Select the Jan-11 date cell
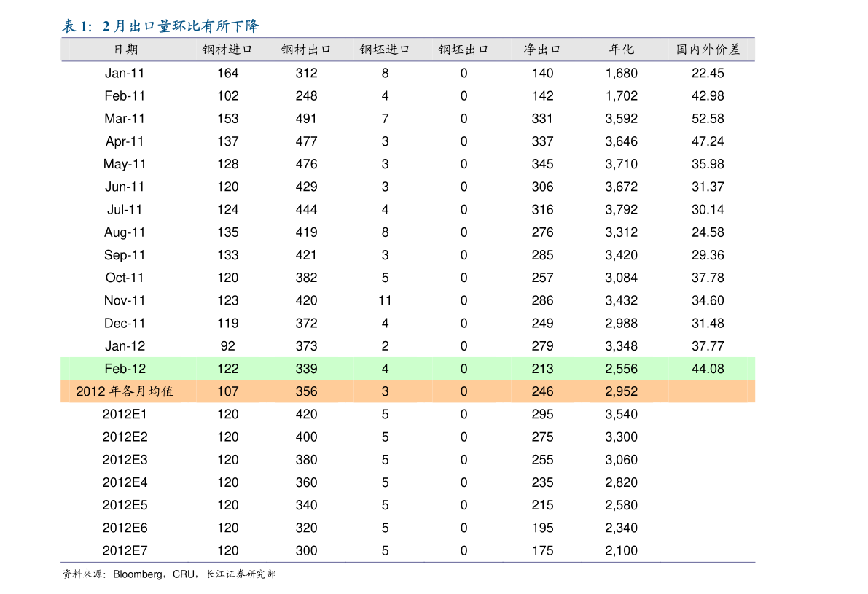The height and width of the screenshot is (594, 868). pyautogui.click(x=125, y=73)
